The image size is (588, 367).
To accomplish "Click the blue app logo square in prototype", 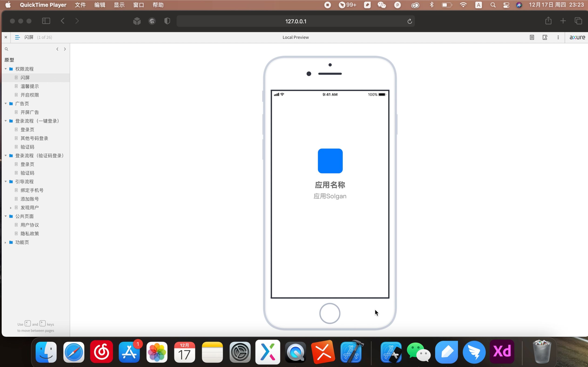I will [330, 161].
